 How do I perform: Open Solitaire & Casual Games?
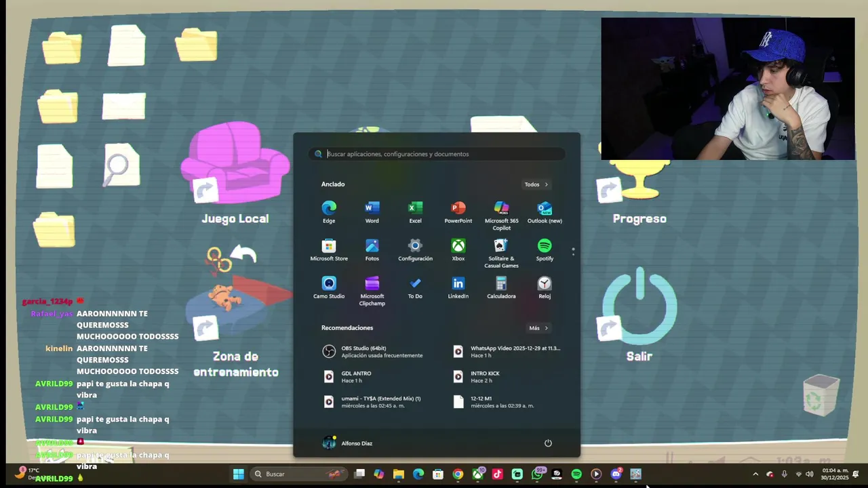tap(501, 253)
